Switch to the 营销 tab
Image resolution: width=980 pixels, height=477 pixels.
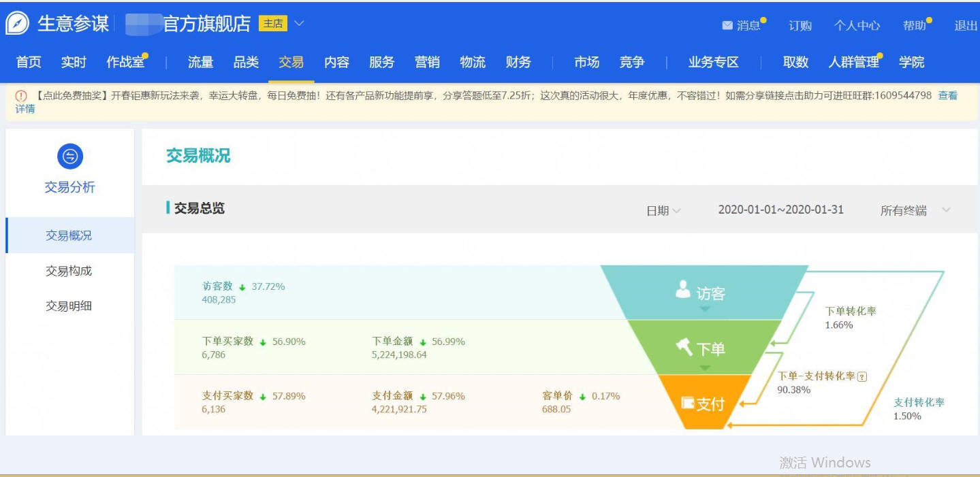click(427, 62)
